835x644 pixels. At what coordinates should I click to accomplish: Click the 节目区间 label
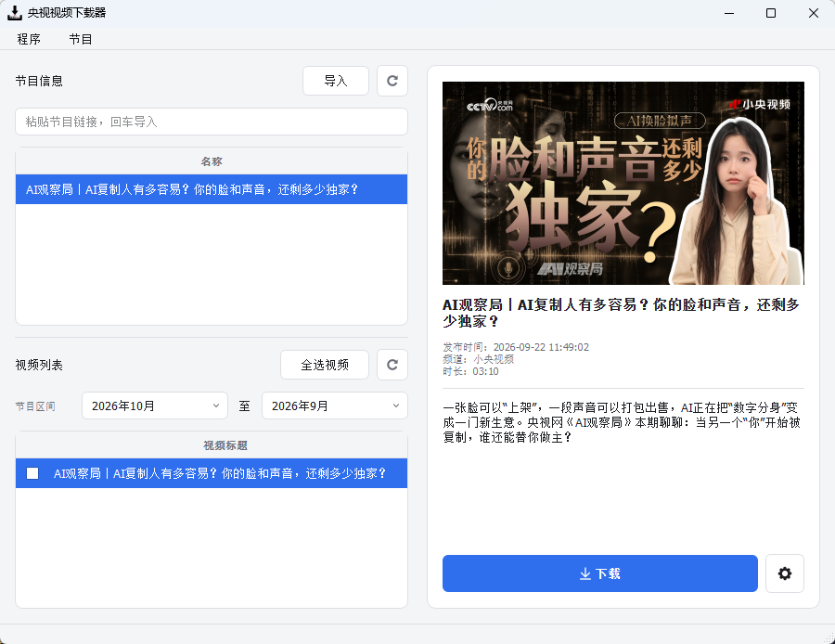tap(35, 406)
